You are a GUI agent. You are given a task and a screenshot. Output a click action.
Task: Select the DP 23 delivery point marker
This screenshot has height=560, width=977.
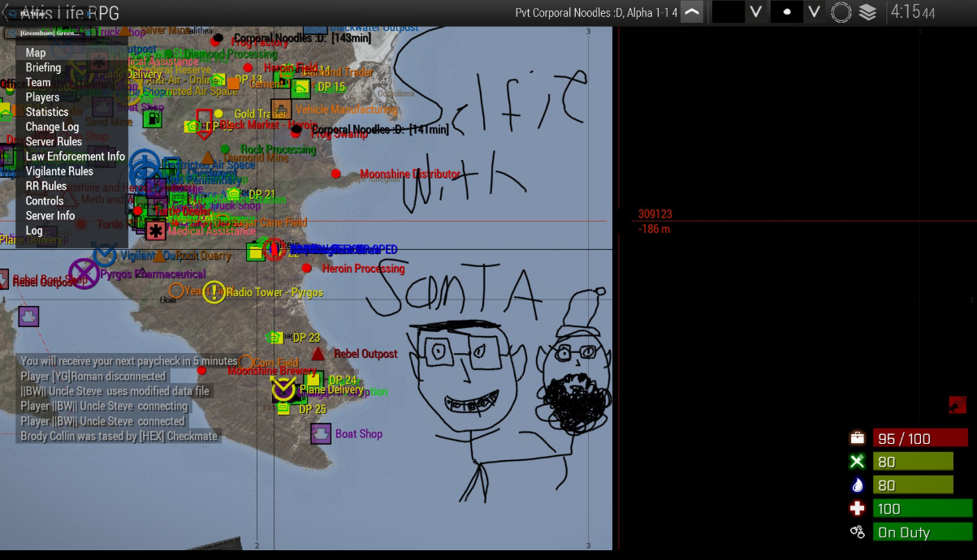(276, 337)
